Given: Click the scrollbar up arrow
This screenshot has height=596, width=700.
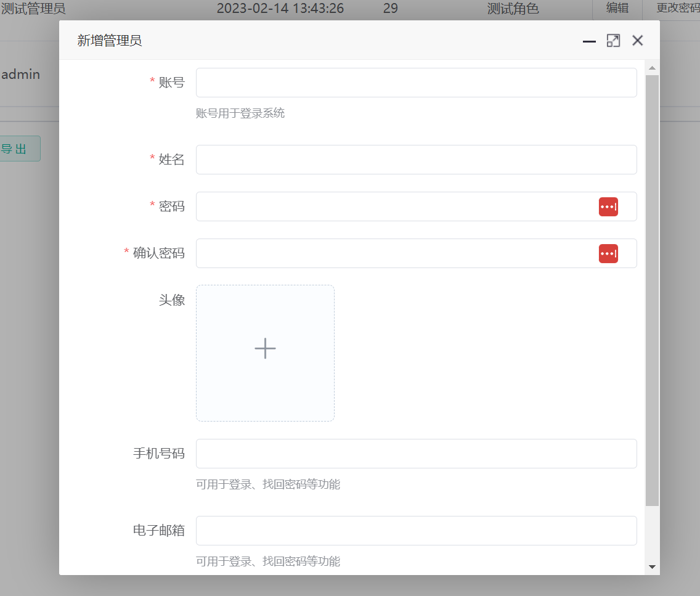Looking at the screenshot, I should pos(652,68).
